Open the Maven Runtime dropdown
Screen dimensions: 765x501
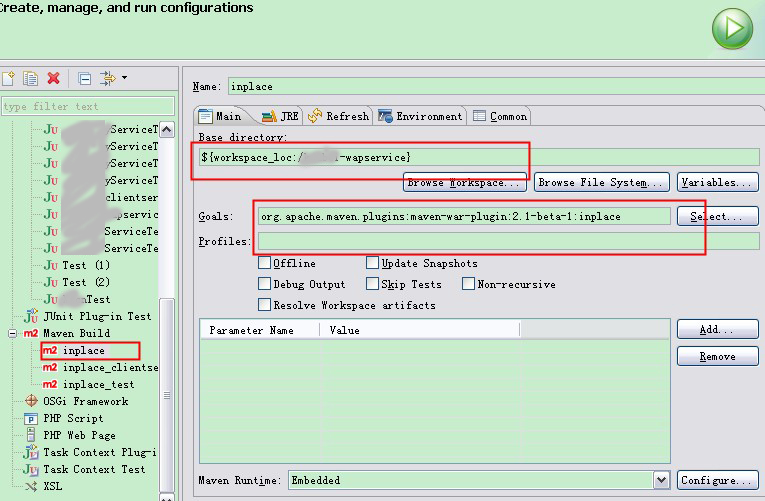pyautogui.click(x=661, y=480)
